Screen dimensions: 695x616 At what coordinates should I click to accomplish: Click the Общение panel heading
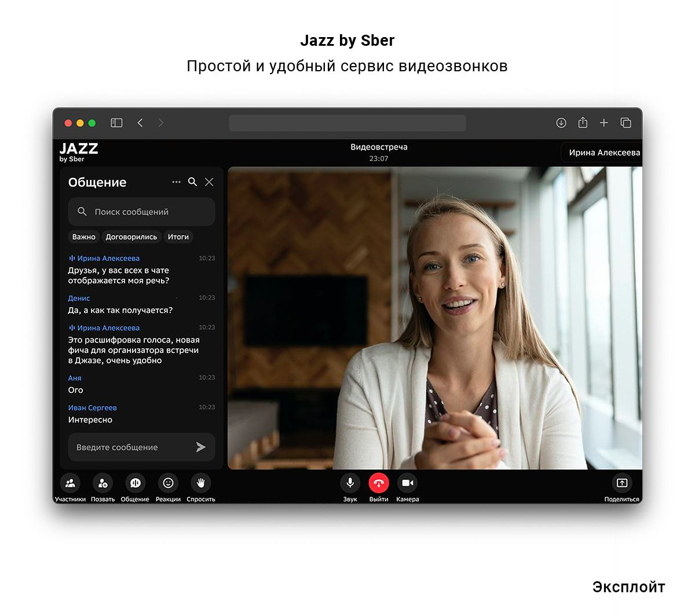click(97, 183)
